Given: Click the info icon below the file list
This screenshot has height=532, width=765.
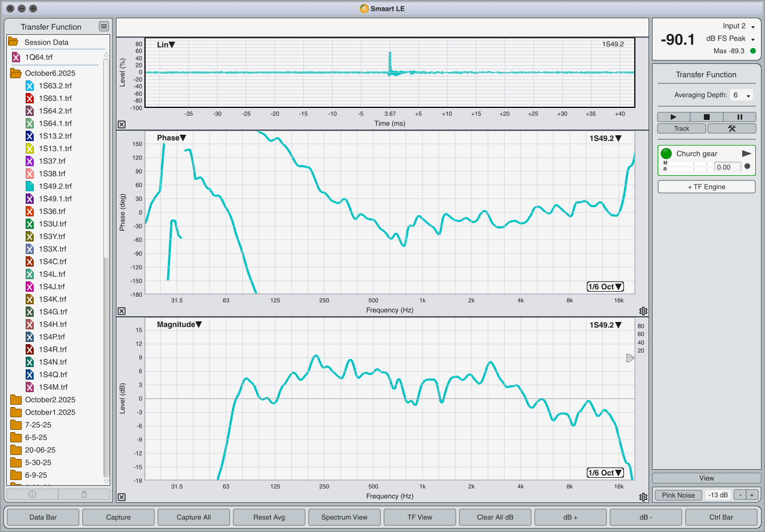Looking at the screenshot, I should pyautogui.click(x=32, y=494).
